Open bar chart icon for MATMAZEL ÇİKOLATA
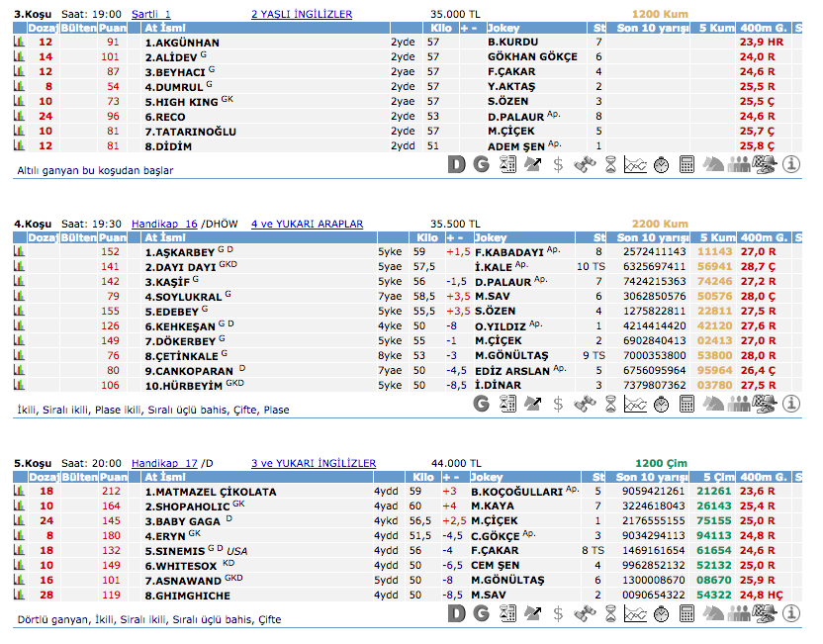Image resolution: width=823 pixels, height=644 pixels. [x=19, y=492]
